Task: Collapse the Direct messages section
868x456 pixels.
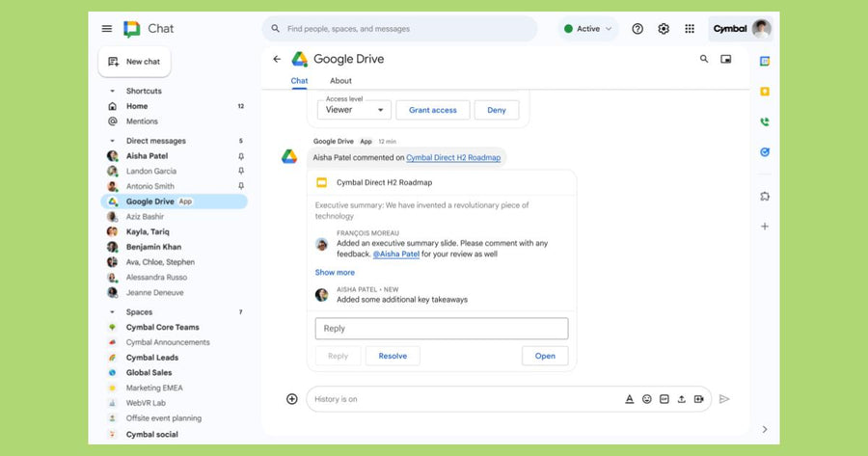Action: [x=113, y=141]
